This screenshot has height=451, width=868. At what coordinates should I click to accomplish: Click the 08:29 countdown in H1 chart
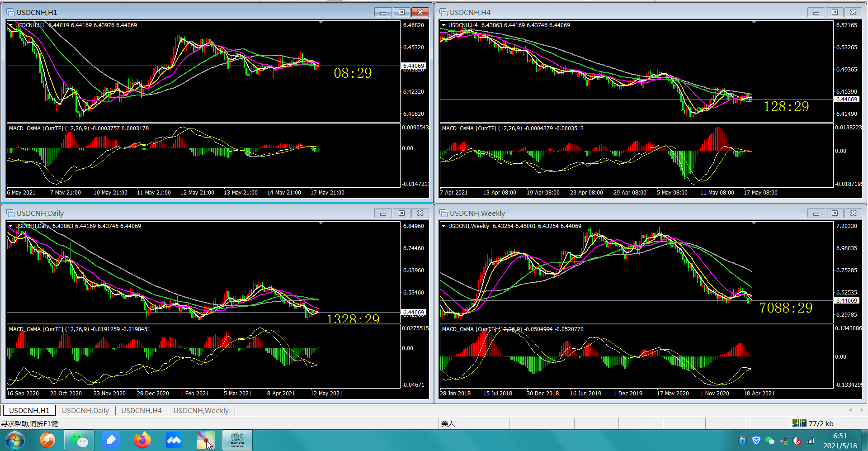coord(353,73)
